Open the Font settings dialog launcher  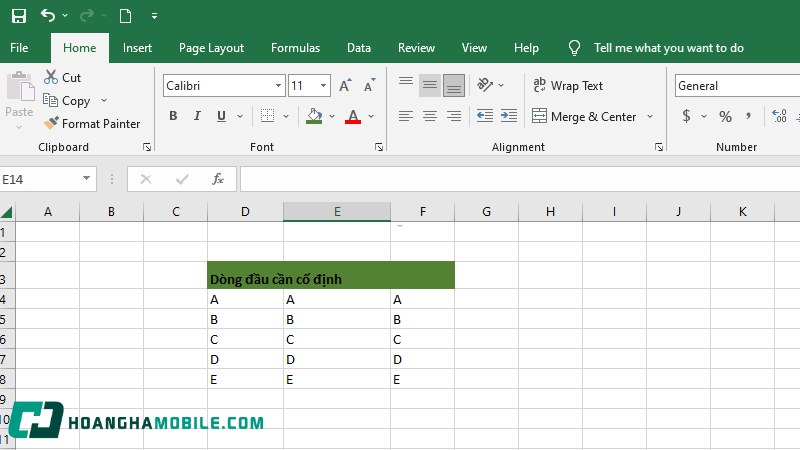379,147
